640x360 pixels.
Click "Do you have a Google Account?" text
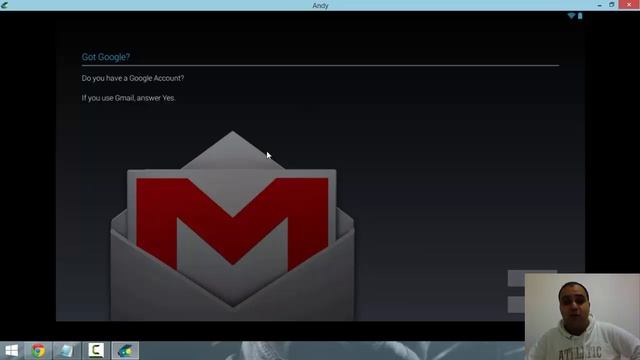133,78
